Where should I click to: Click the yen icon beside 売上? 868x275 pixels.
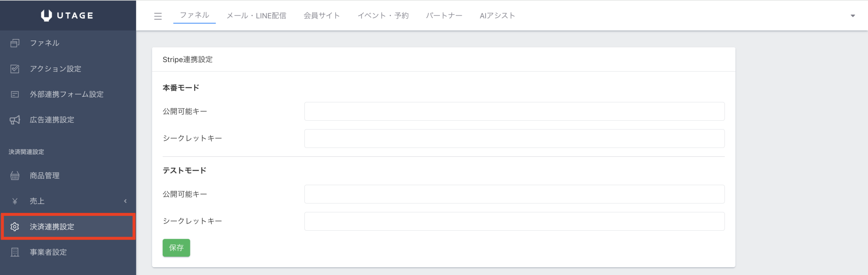(x=15, y=201)
